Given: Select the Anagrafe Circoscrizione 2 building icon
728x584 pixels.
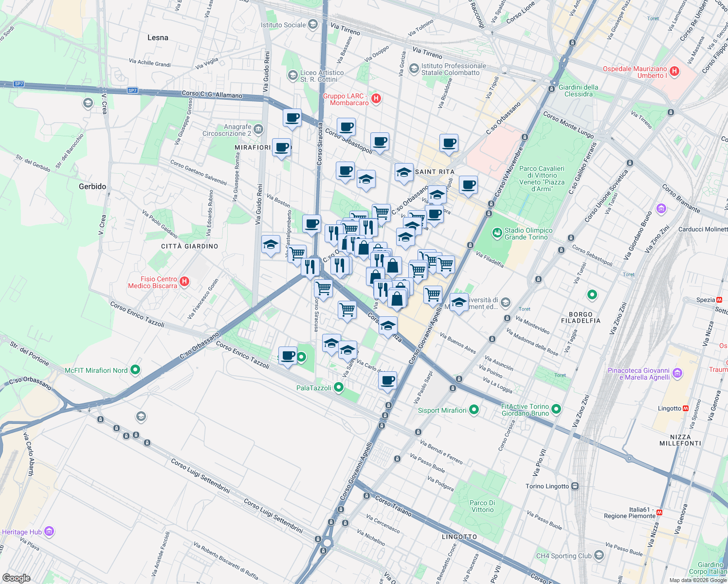Looking at the screenshot, I should click(x=258, y=129).
